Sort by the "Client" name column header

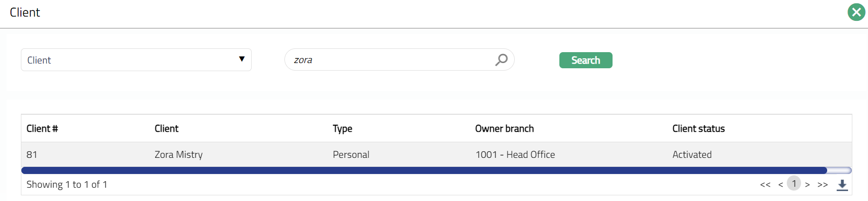(x=167, y=128)
